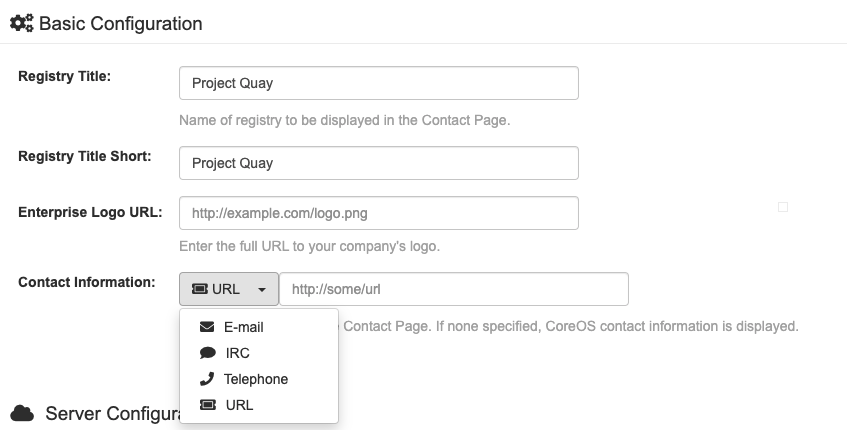
Task: Click the ticket icon in the URL list option
Action: click(207, 405)
